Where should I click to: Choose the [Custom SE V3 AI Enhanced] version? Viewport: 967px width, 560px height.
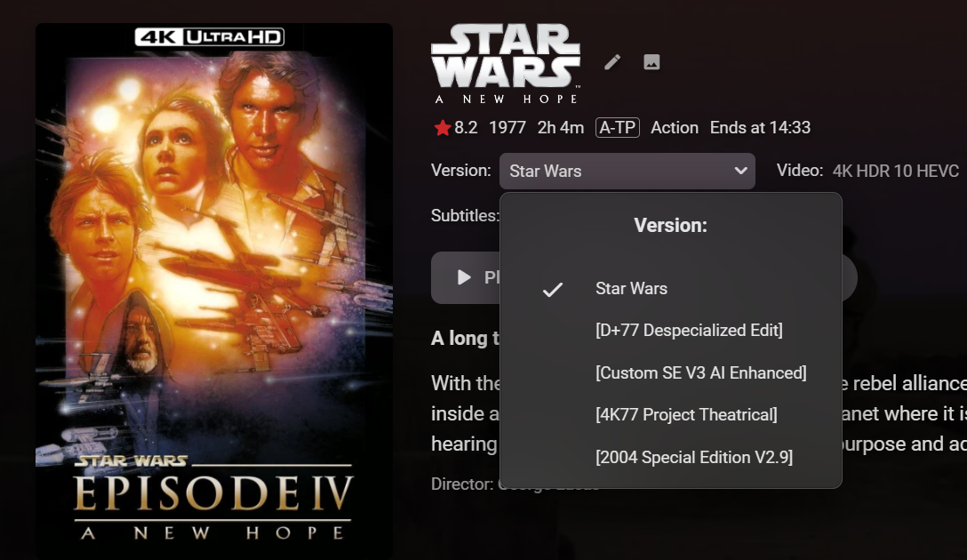(x=700, y=373)
